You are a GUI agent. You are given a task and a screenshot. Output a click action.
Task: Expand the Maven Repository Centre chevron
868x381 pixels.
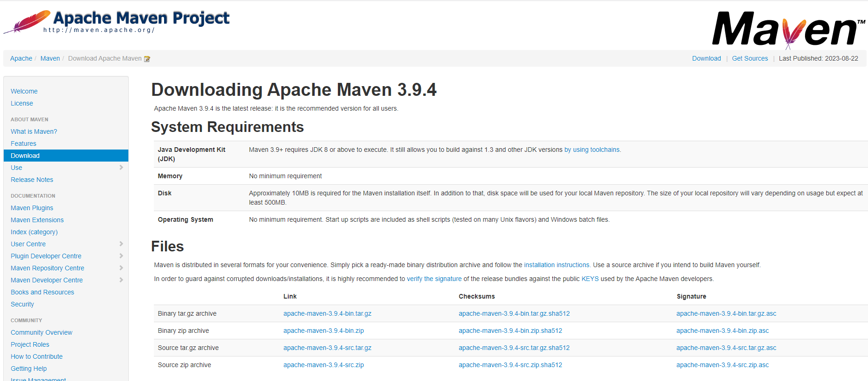[x=121, y=268]
